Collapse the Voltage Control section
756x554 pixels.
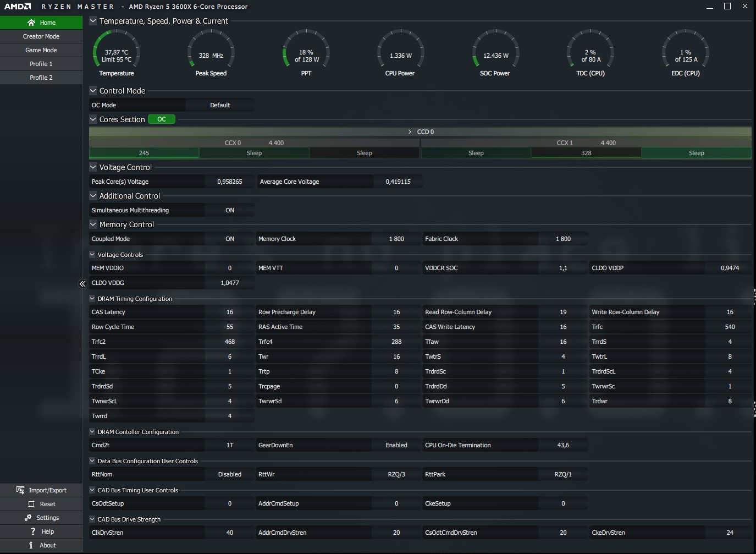point(93,167)
